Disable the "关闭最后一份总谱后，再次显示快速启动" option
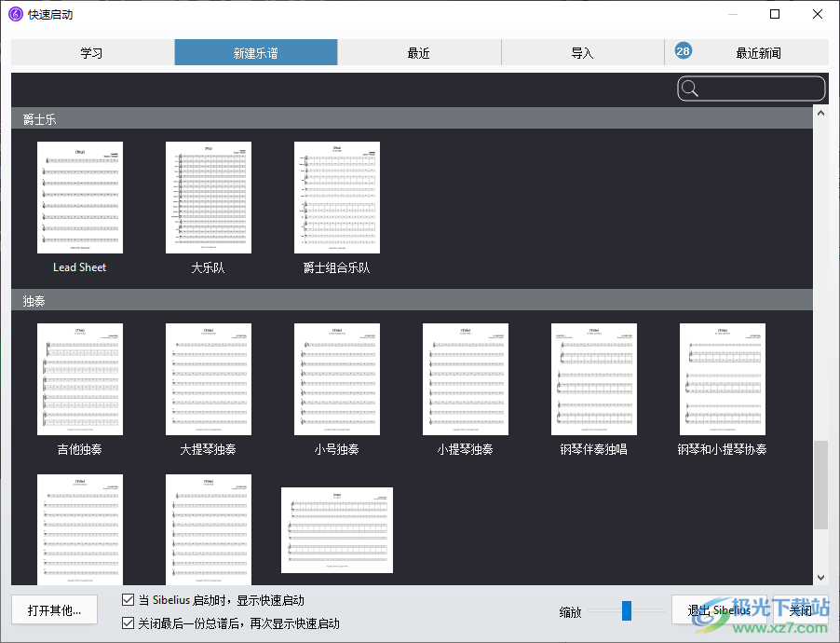 coord(128,622)
